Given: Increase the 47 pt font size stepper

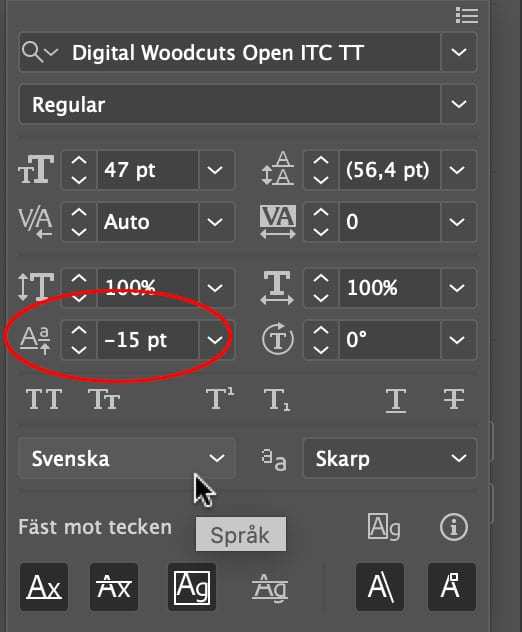Looking at the screenshot, I should coord(79,162).
